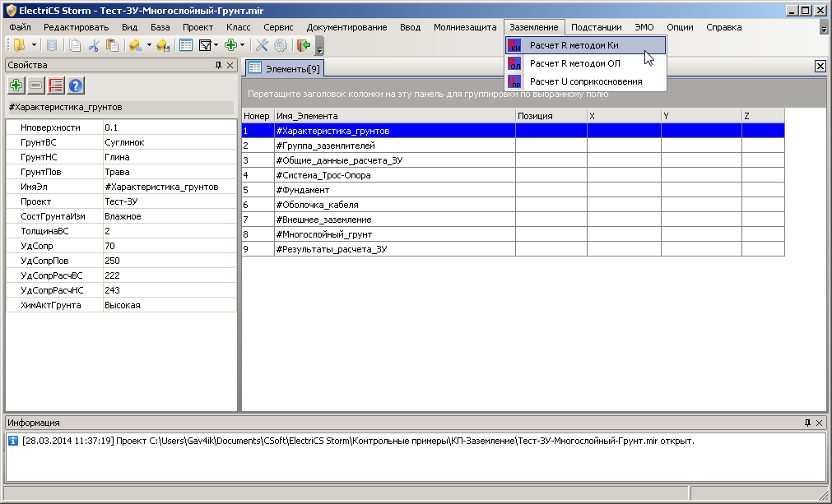The image size is (832, 504).
Task: Toggle pin on the Свойства panel
Action: coord(218,65)
